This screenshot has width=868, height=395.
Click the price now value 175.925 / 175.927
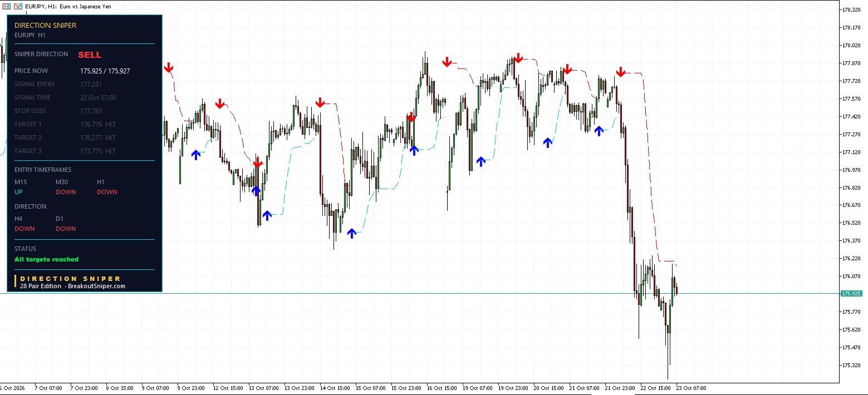(x=105, y=71)
